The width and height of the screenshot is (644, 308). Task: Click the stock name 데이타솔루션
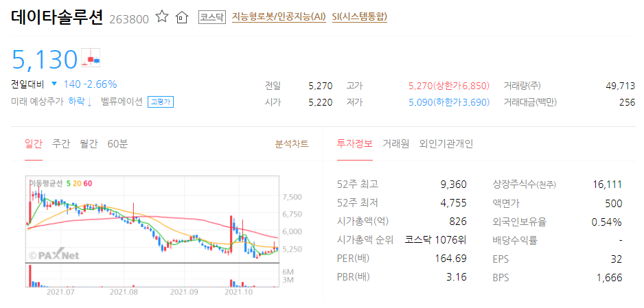[57, 17]
